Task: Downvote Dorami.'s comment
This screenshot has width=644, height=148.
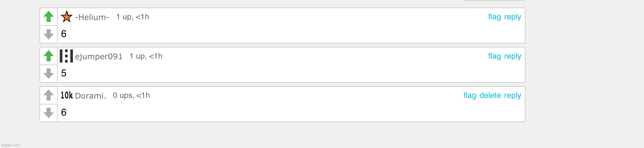Action: pyautogui.click(x=49, y=113)
